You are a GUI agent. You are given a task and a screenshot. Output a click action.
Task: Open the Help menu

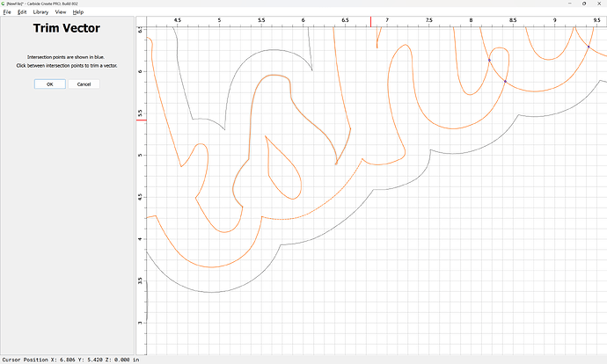point(78,12)
